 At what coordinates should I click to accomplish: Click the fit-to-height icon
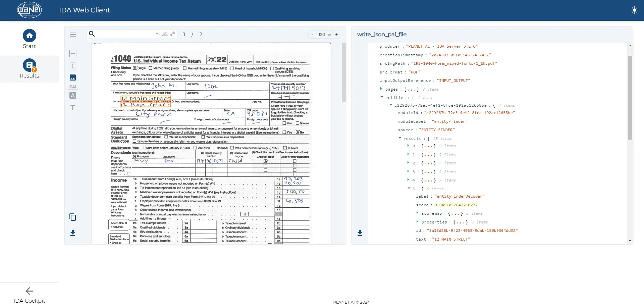[x=73, y=66]
